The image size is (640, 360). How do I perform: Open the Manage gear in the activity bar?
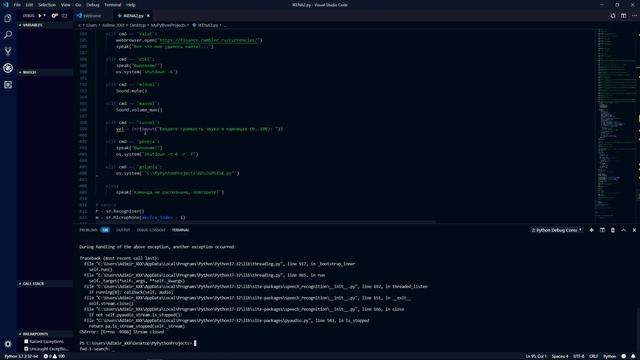8,344
